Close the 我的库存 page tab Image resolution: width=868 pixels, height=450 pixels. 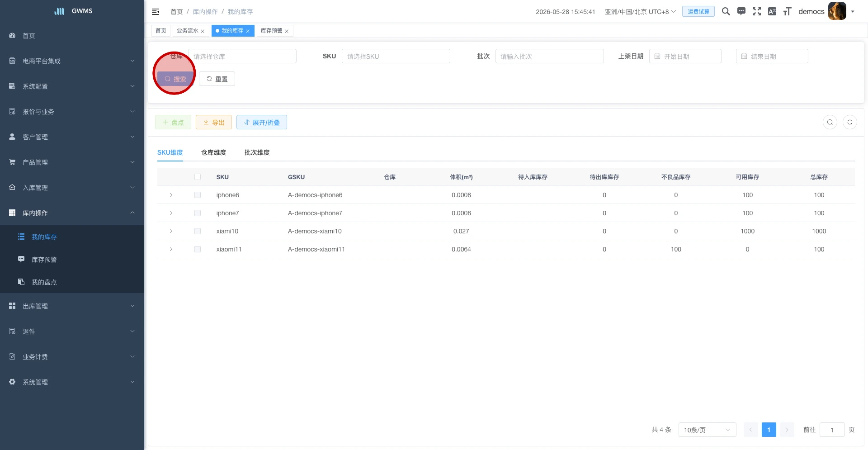point(248,31)
